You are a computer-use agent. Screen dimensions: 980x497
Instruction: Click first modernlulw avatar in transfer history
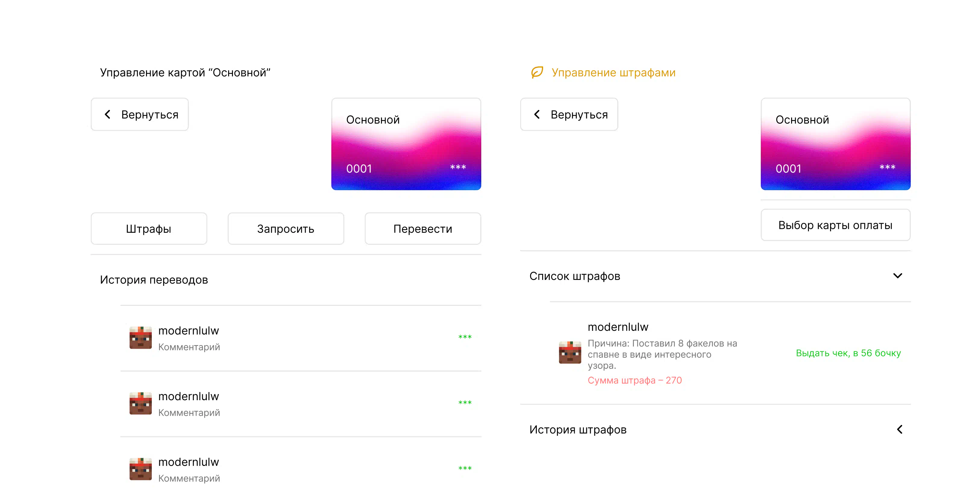[x=140, y=337]
